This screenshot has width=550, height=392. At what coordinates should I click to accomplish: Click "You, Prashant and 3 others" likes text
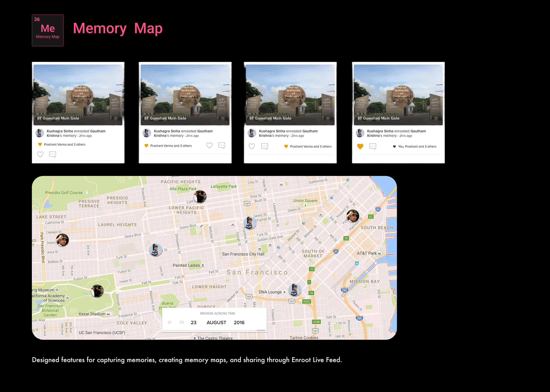[x=417, y=146]
